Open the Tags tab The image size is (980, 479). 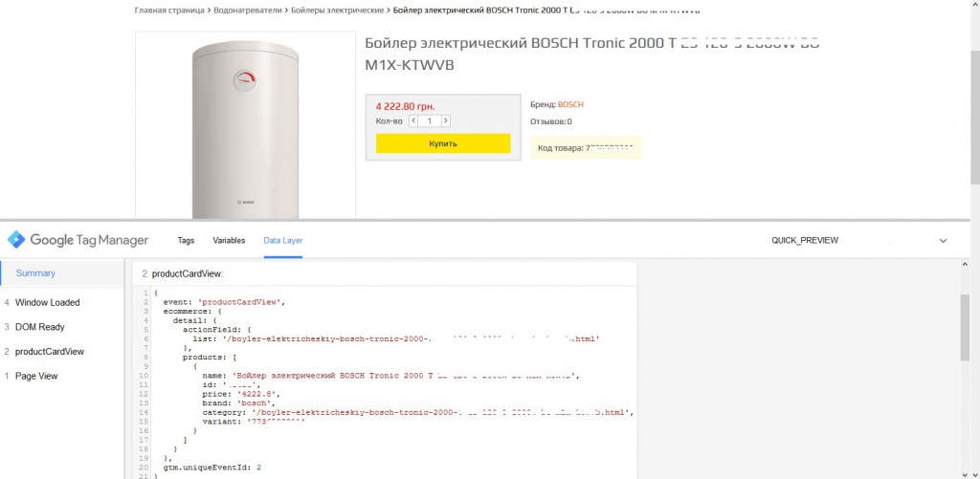186,240
